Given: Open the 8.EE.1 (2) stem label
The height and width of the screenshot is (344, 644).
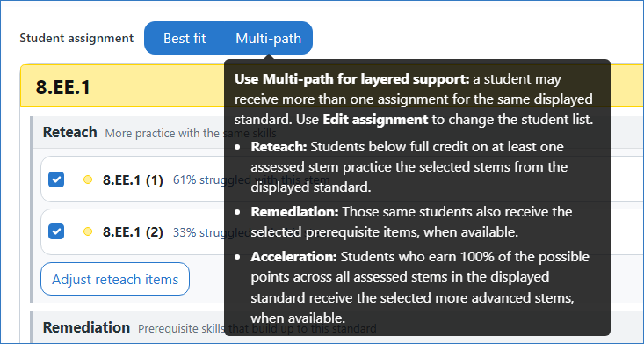Looking at the screenshot, I should 133,232.
